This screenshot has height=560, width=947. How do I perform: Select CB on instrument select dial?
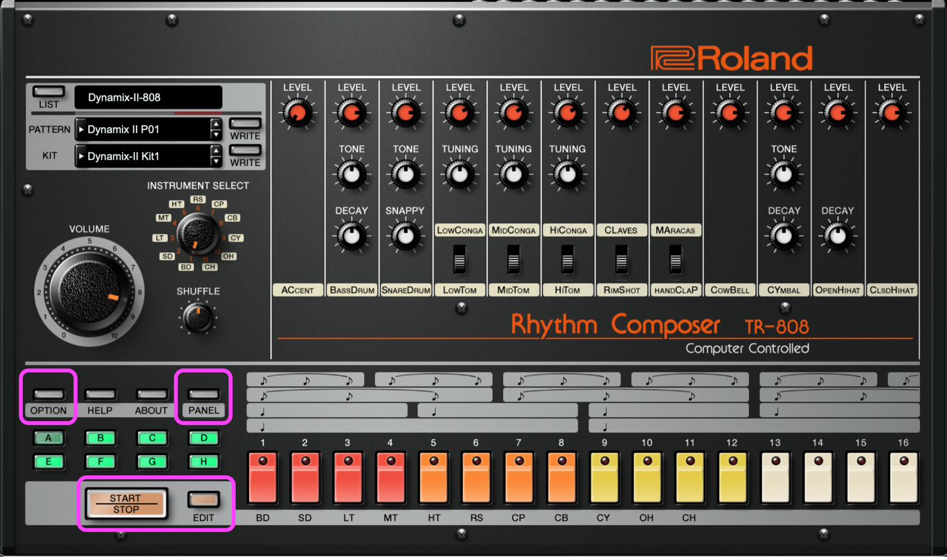point(232,218)
